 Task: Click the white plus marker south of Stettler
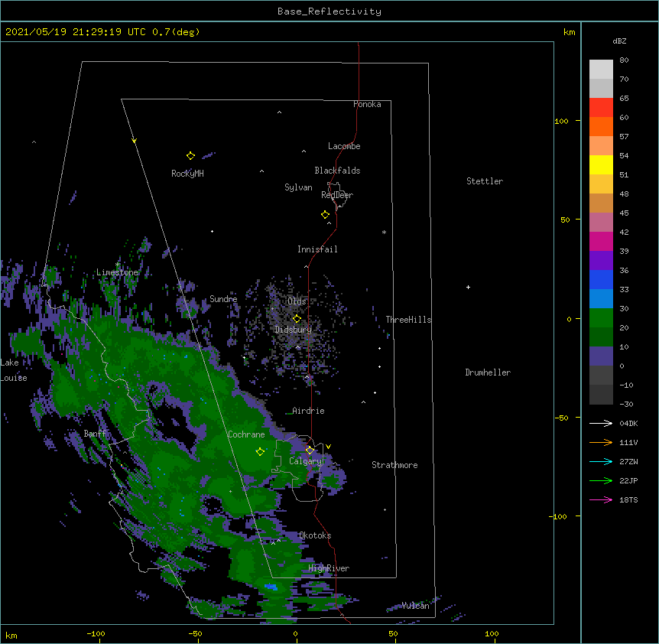468,287
